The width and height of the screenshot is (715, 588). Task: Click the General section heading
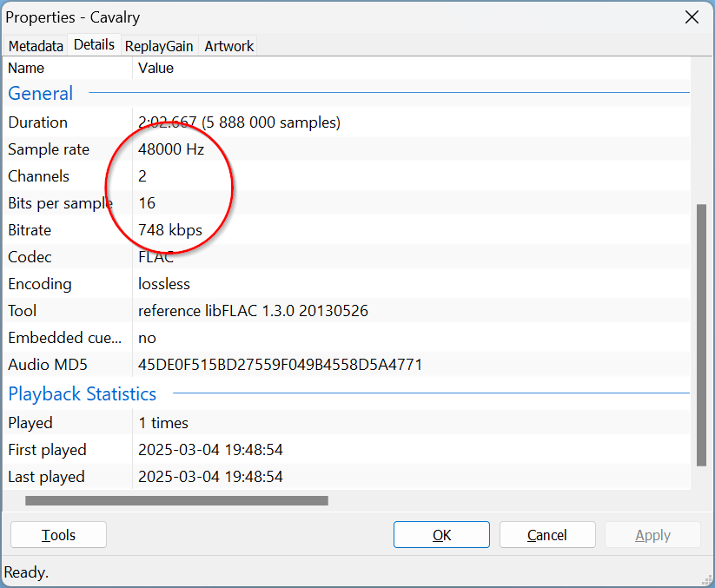pyautogui.click(x=41, y=94)
